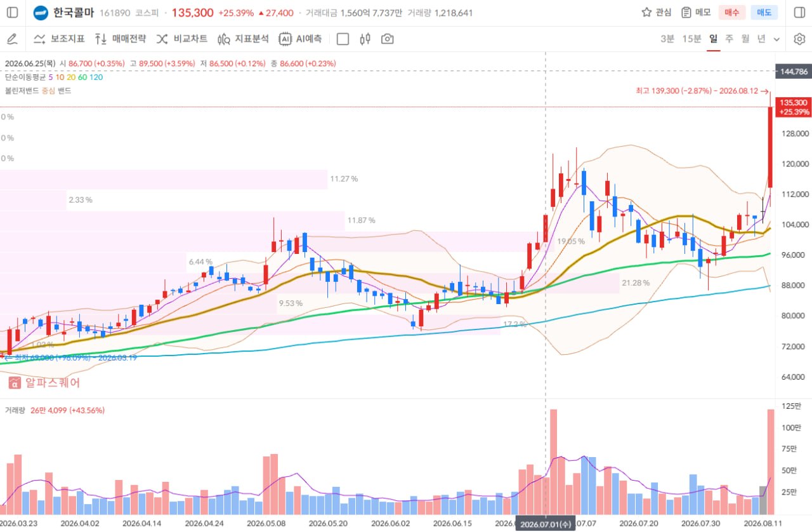Toggle the 120-day moving average
812x532 pixels.
pos(96,77)
